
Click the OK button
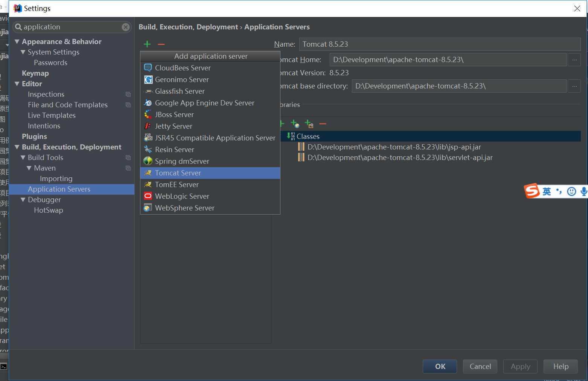440,366
